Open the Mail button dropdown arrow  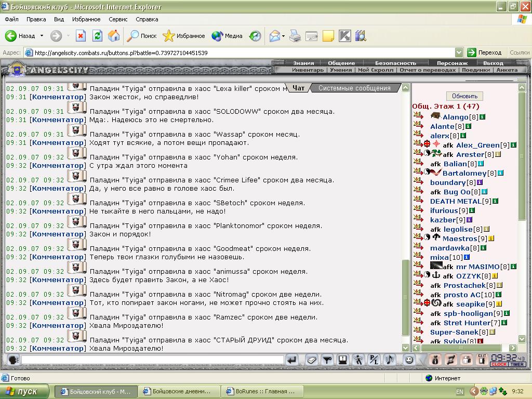283,36
